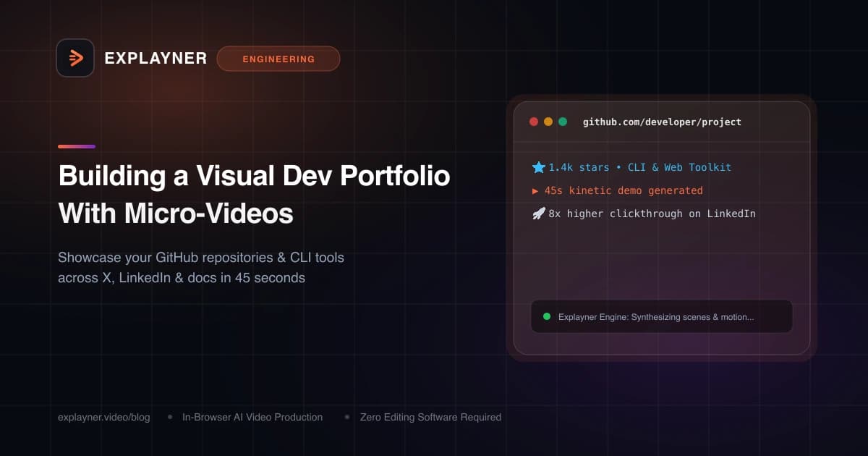Viewport: 868px width, 456px height.
Task: Click 'Zero Editing Software Required' footer text
Action: click(430, 417)
